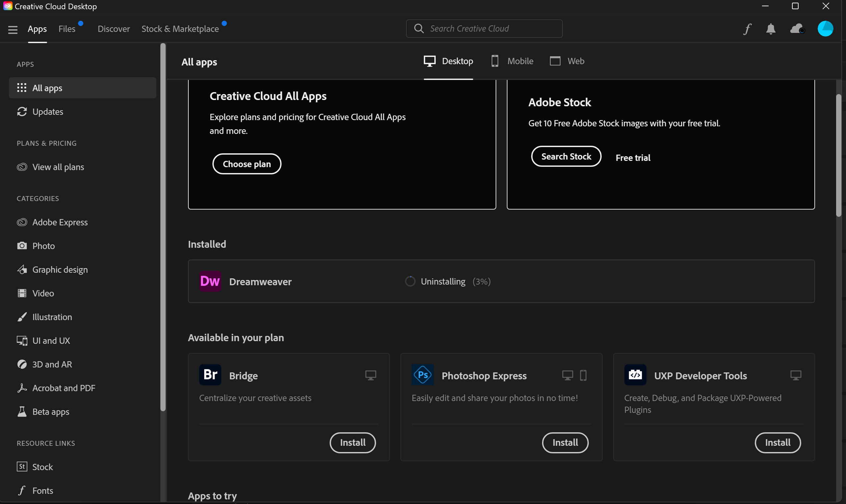The image size is (846, 504).
Task: Install the Bridge app
Action: [352, 442]
